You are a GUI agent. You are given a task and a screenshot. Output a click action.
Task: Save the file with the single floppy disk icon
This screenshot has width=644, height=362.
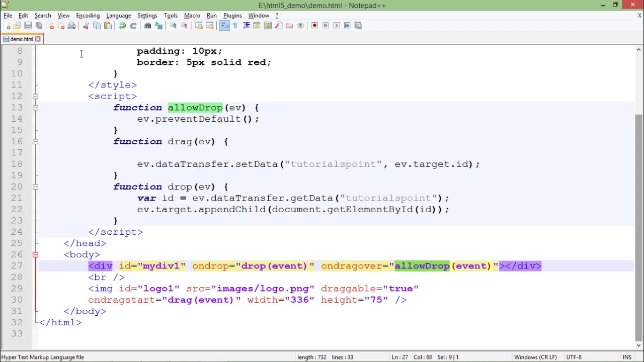click(28, 26)
